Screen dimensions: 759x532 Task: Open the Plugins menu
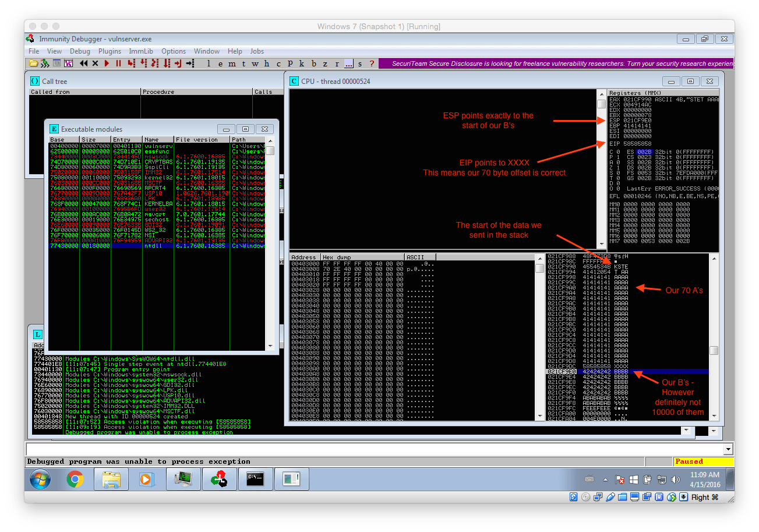click(110, 51)
